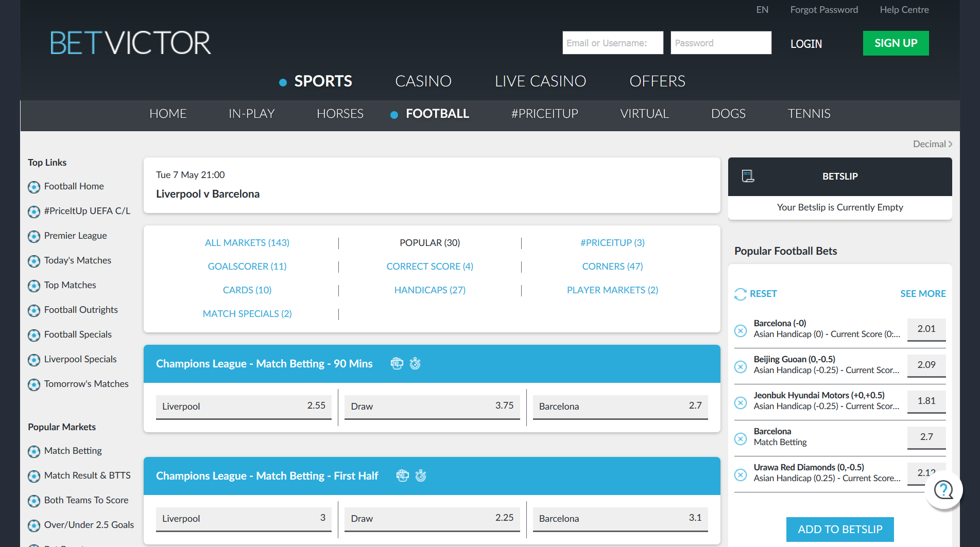The image size is (980, 547).
Task: Open the Horses tab
Action: tap(340, 114)
